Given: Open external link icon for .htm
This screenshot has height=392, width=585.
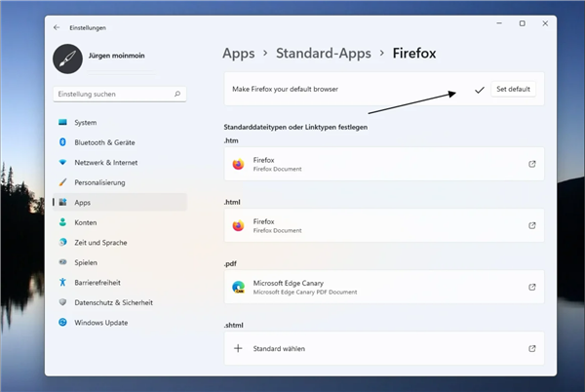Looking at the screenshot, I should tap(531, 164).
